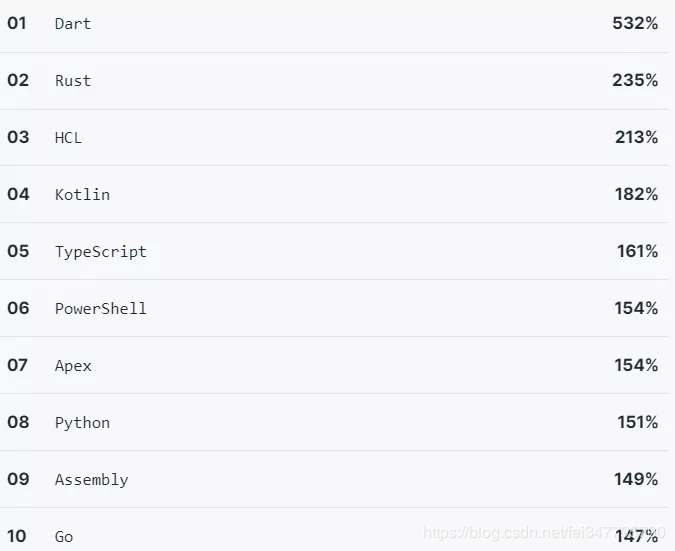675x551 pixels.
Task: Click the TypeScript language name
Action: point(101,252)
